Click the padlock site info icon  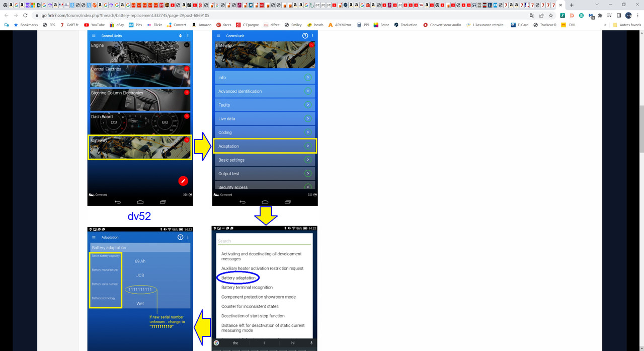pyautogui.click(x=37, y=16)
